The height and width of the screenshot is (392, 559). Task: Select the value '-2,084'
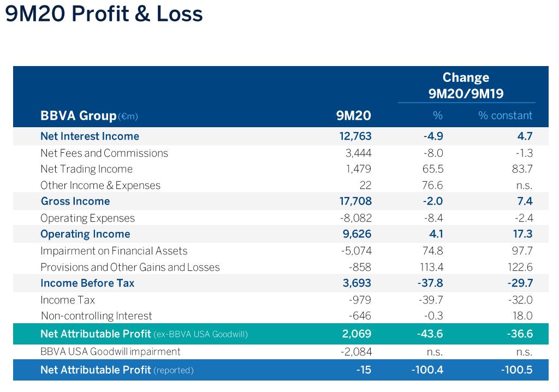click(x=356, y=352)
